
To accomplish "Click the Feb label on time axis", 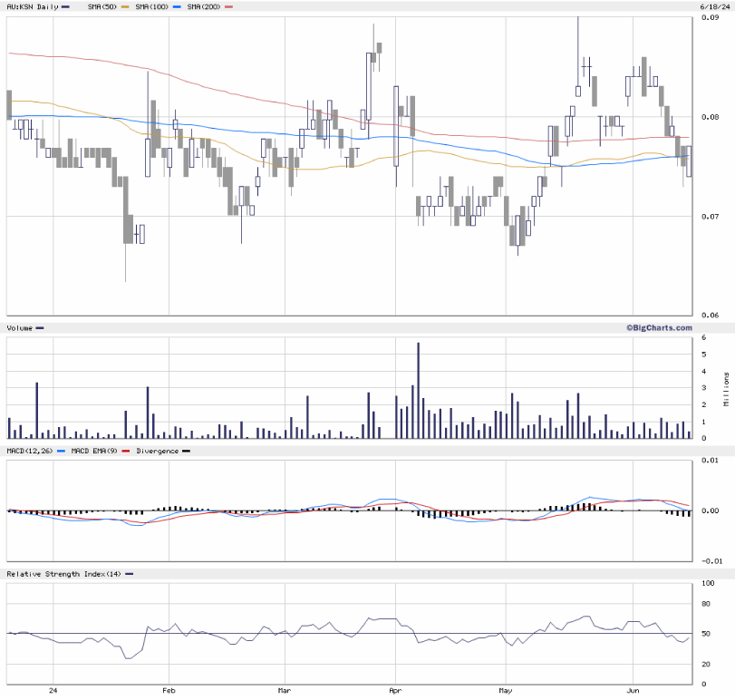I will point(169,691).
